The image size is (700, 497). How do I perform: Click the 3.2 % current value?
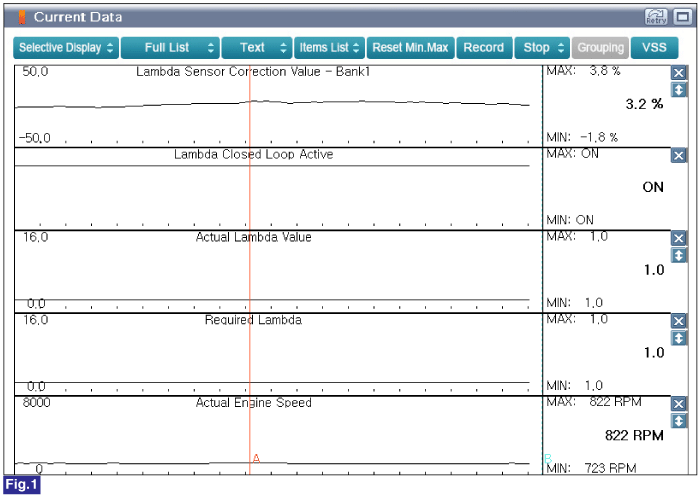pos(644,104)
